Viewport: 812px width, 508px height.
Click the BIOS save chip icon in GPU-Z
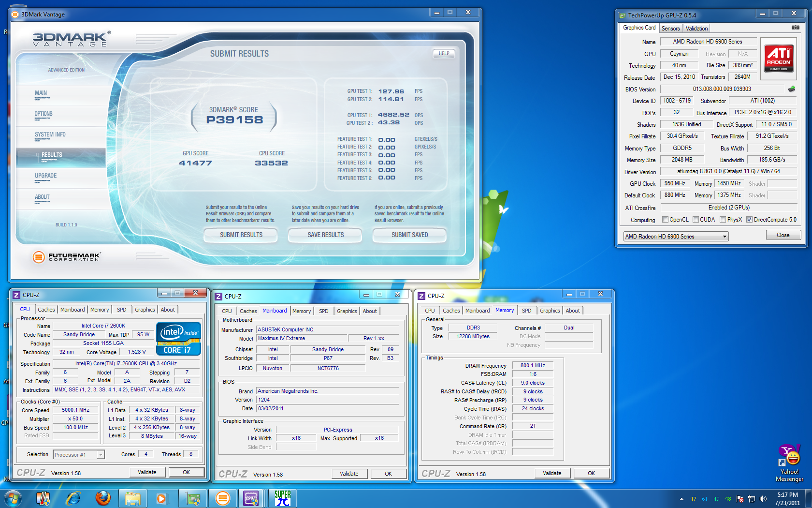791,89
